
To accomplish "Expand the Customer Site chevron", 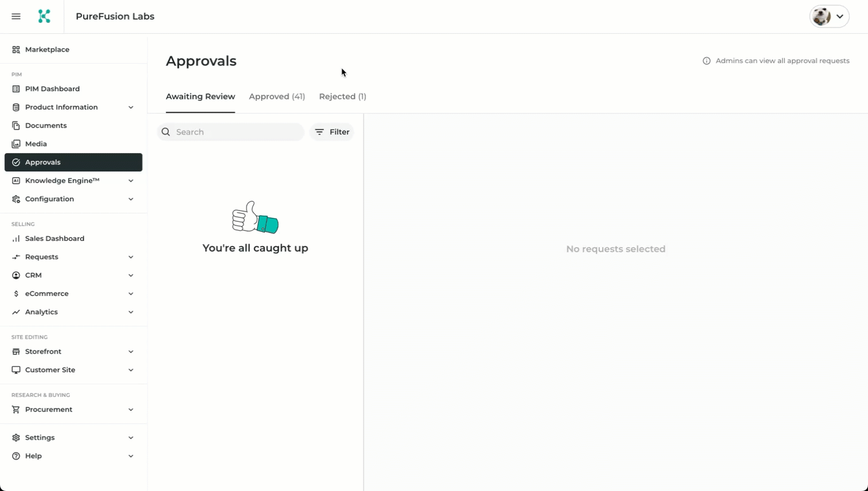I will click(131, 370).
